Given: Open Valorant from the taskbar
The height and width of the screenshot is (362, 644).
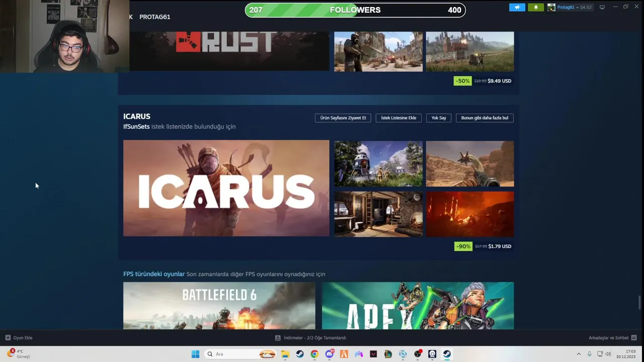Looking at the screenshot, I should (x=373, y=354).
